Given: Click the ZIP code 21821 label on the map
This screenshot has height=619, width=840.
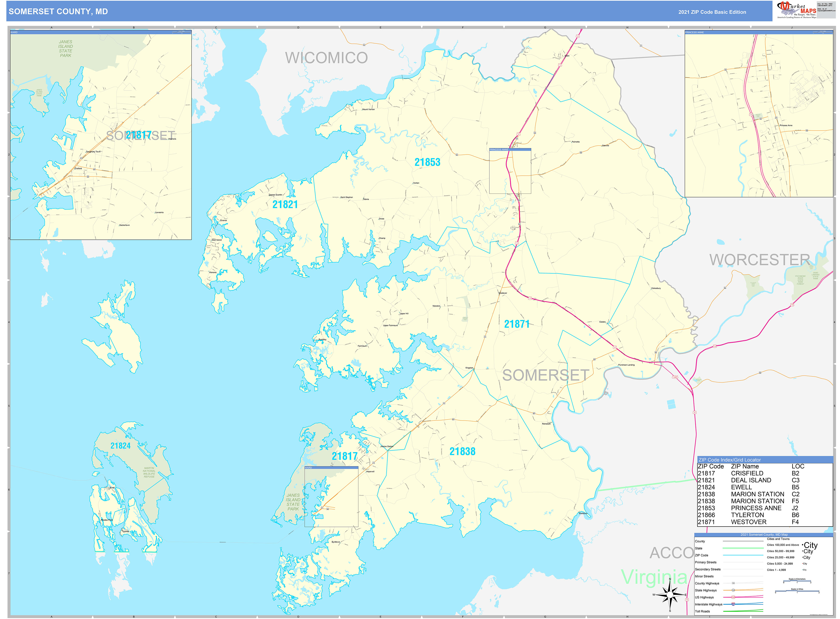Looking at the screenshot, I should coord(285,205).
